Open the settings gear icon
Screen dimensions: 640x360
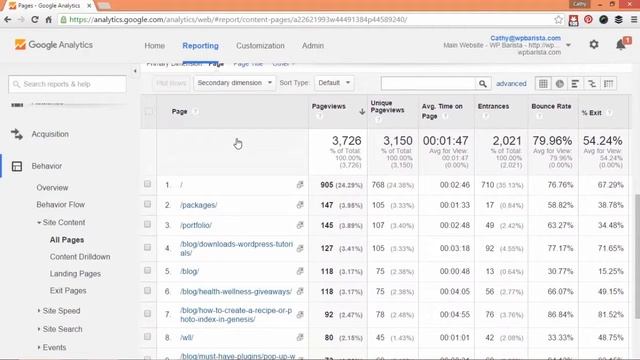(594, 44)
